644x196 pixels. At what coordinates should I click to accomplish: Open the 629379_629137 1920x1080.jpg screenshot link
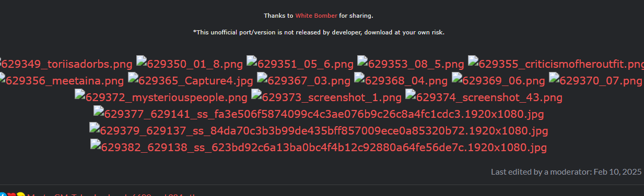point(319,131)
